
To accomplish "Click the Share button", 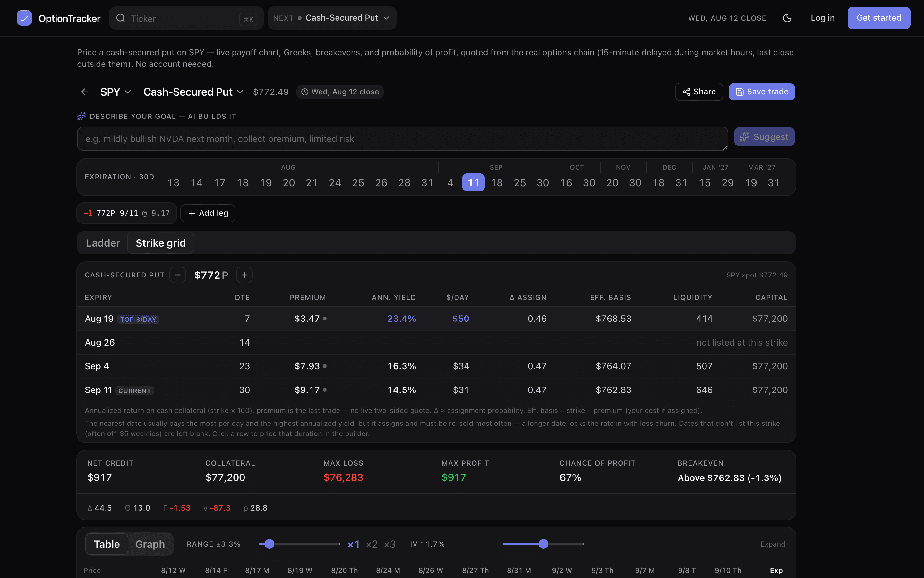I will pos(699,92).
